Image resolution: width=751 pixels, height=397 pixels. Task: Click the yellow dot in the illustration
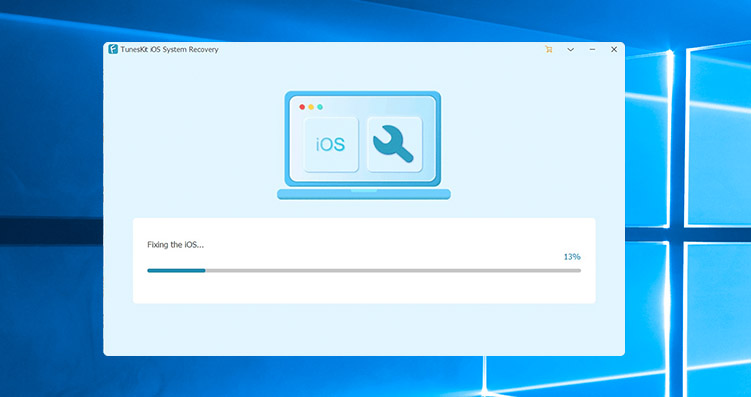click(311, 107)
